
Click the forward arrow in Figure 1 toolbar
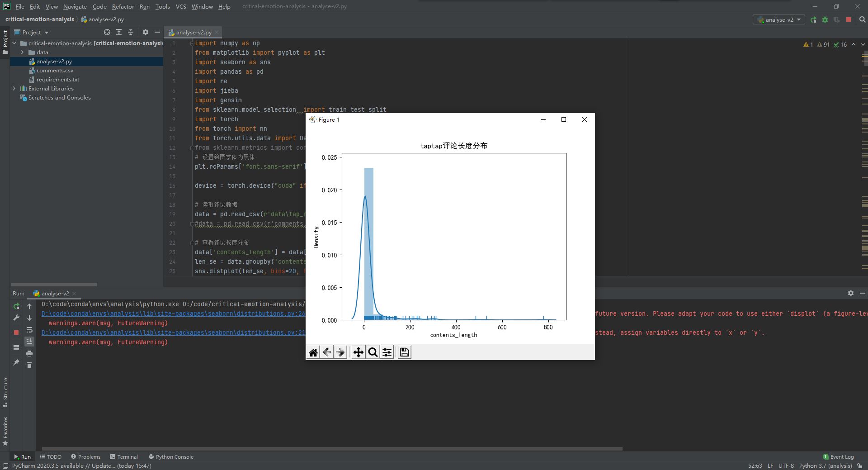pos(340,352)
